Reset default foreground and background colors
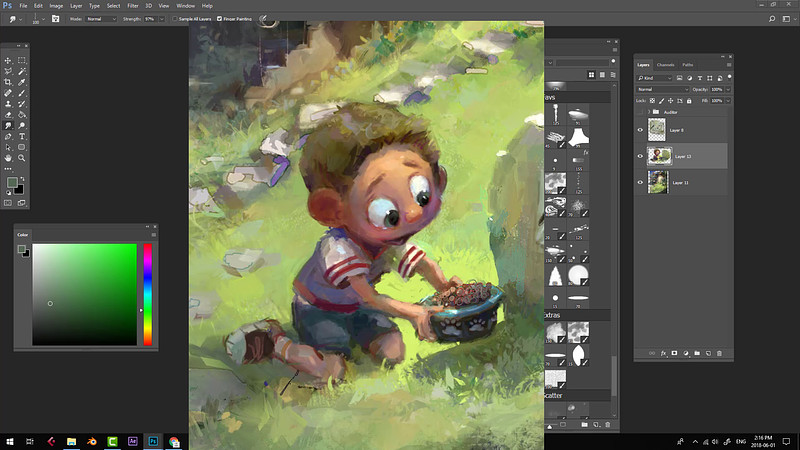The image size is (800, 450). pos(8,192)
